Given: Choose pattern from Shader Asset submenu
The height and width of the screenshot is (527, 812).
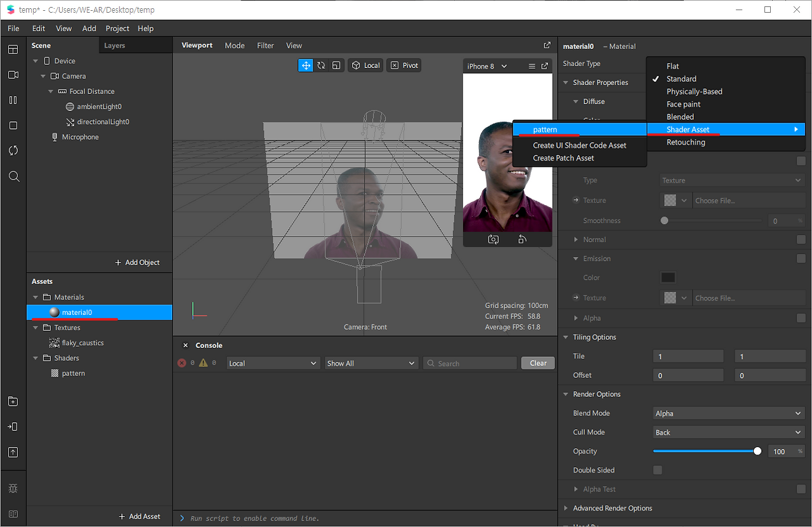Looking at the screenshot, I should coord(545,130).
